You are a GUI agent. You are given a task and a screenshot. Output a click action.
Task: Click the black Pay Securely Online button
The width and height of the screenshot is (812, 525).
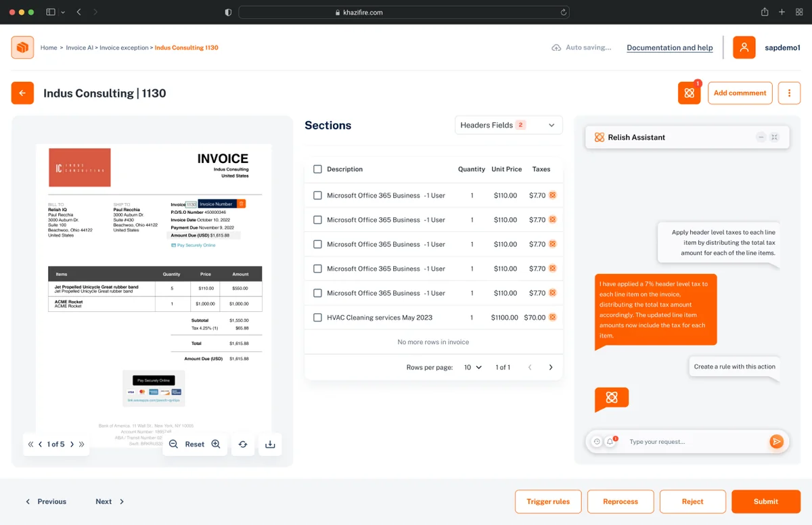(154, 380)
